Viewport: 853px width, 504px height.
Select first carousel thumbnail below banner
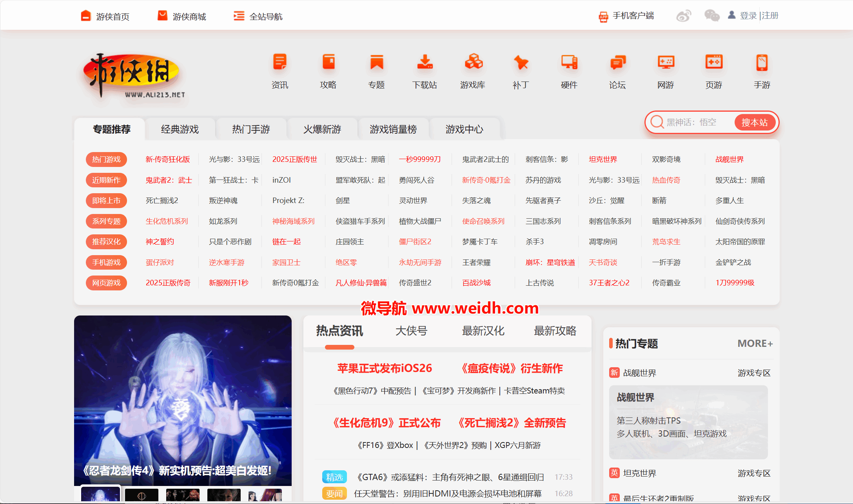pos(100,495)
